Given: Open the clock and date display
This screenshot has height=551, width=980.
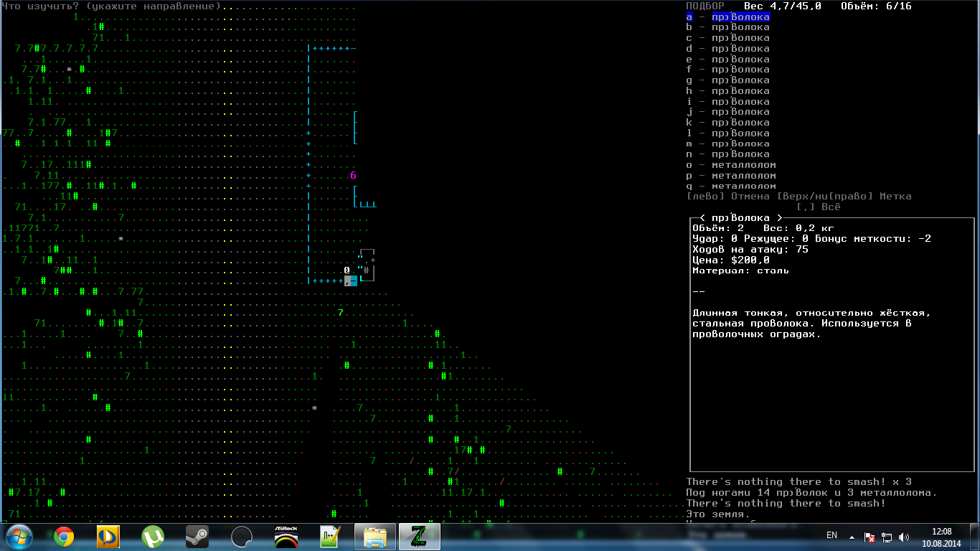Looking at the screenshot, I should point(941,537).
